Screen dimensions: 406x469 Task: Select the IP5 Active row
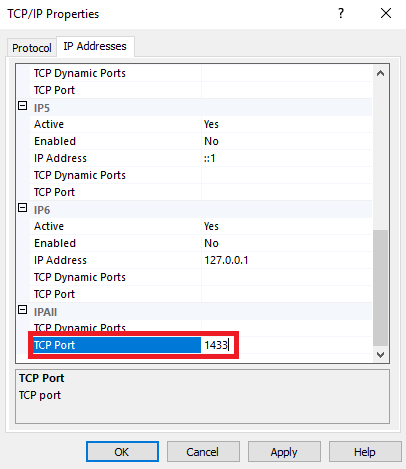click(201, 124)
